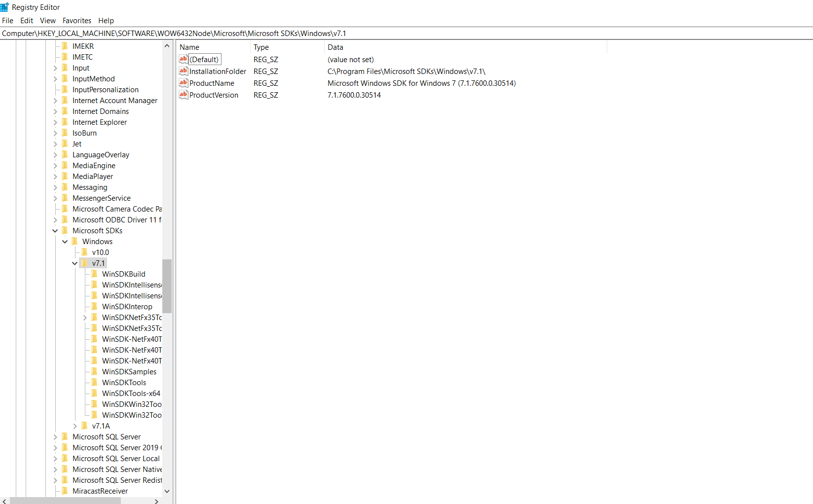This screenshot has height=504, width=813.
Task: Expand the first WinSDKNetFx35Tc key with chevron
Action: 85,318
